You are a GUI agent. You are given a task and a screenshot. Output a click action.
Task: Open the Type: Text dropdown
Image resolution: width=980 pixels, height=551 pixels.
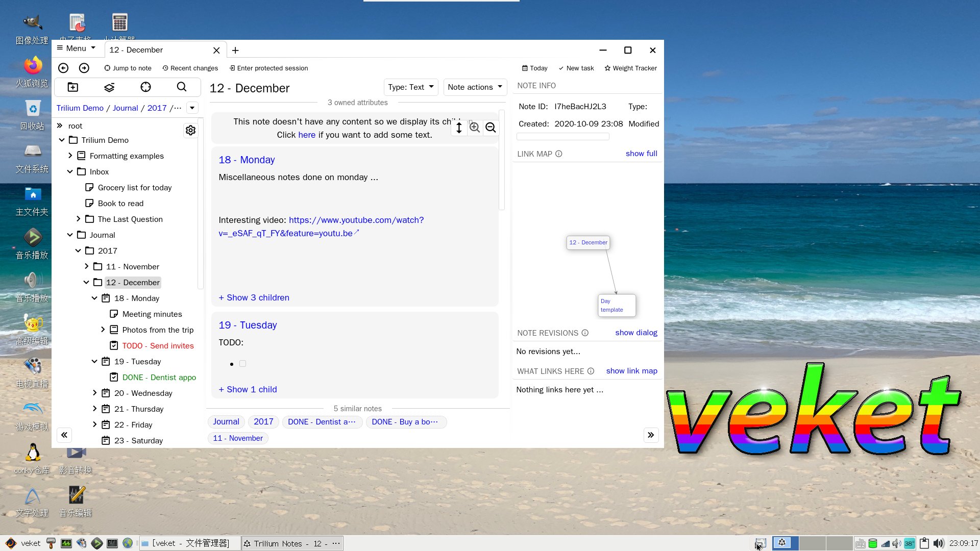click(x=410, y=87)
